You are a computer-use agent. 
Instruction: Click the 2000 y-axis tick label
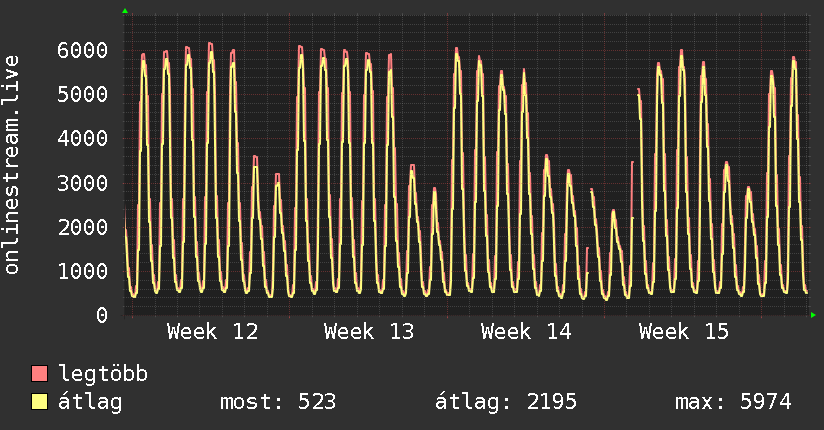(83, 227)
